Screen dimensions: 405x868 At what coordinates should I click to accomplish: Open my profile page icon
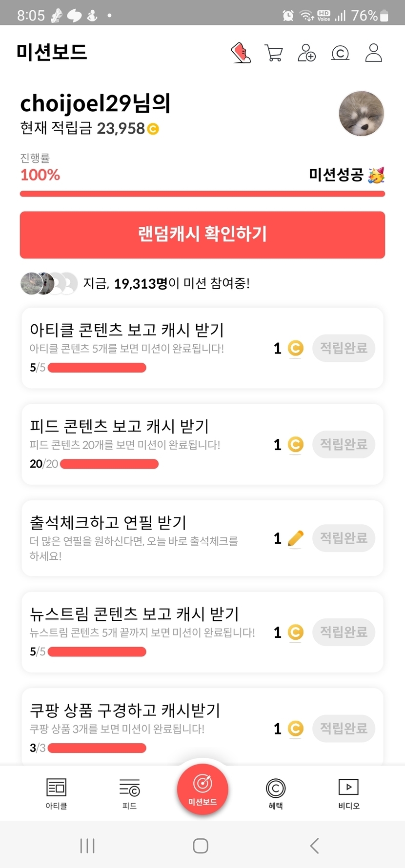point(374,53)
